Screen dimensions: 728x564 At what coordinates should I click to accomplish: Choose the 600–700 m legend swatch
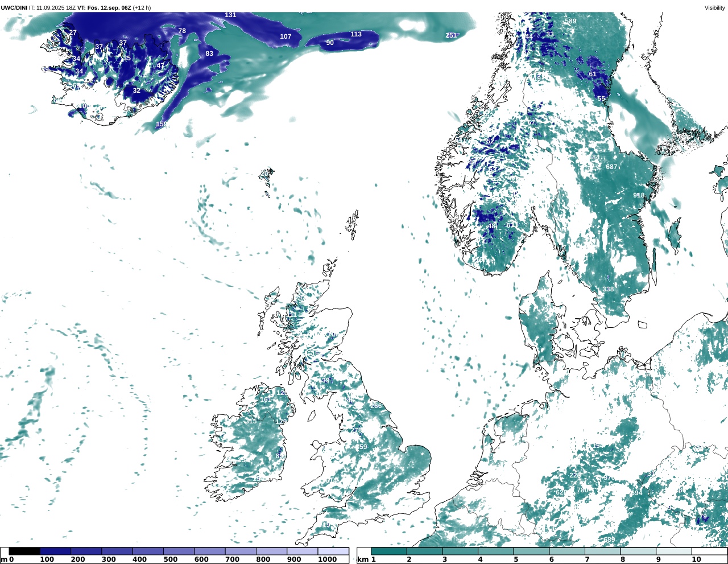pyautogui.click(x=209, y=551)
